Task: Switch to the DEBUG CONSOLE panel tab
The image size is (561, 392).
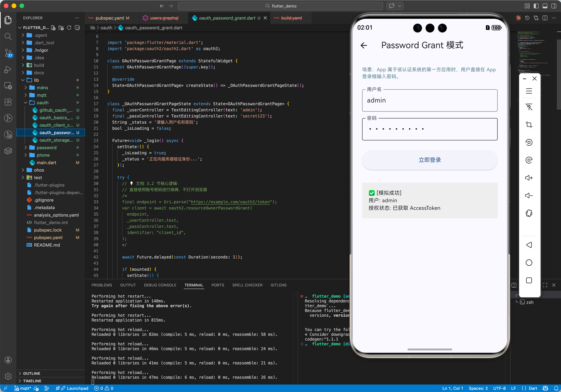Action: click(x=160, y=285)
